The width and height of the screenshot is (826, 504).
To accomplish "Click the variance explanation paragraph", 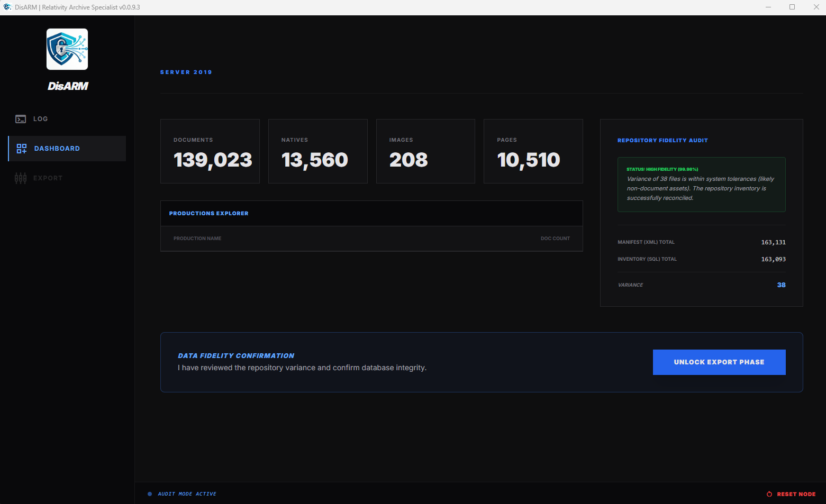I will (701, 188).
